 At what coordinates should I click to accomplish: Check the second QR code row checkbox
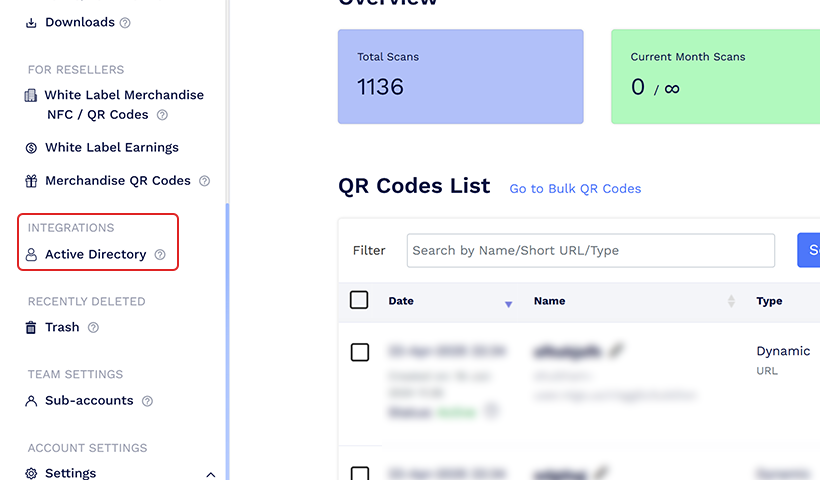(360, 473)
